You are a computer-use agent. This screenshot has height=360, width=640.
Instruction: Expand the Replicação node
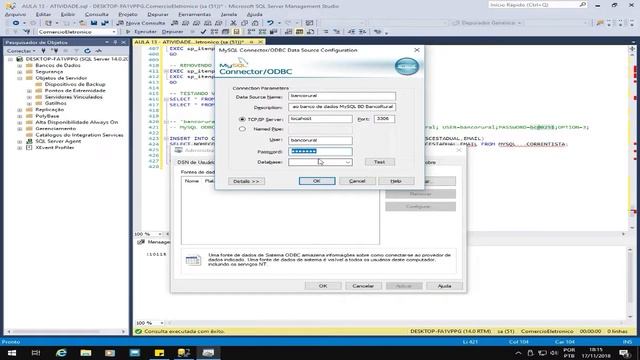click(x=19, y=110)
